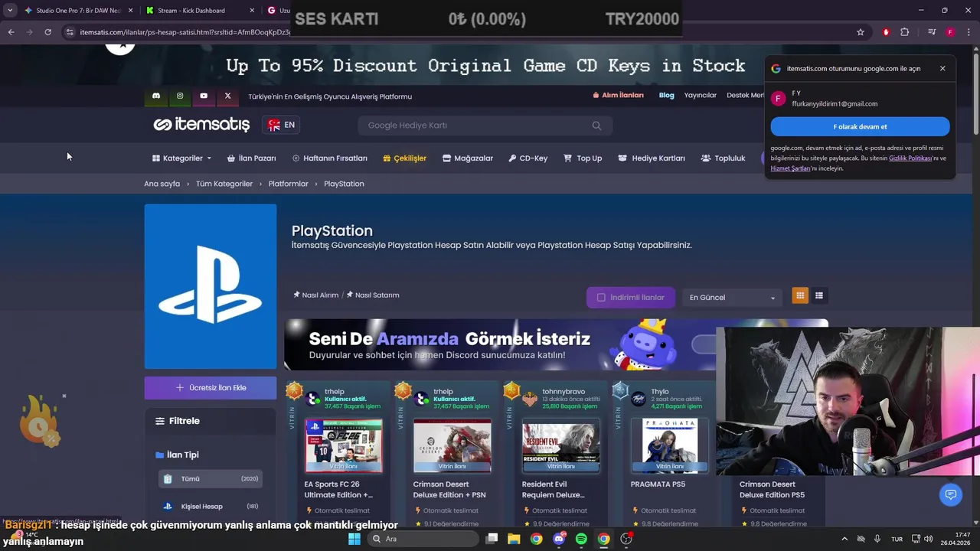Image resolution: width=980 pixels, height=551 pixels.
Task: Open the Yayıncılar link
Action: pos(701,96)
